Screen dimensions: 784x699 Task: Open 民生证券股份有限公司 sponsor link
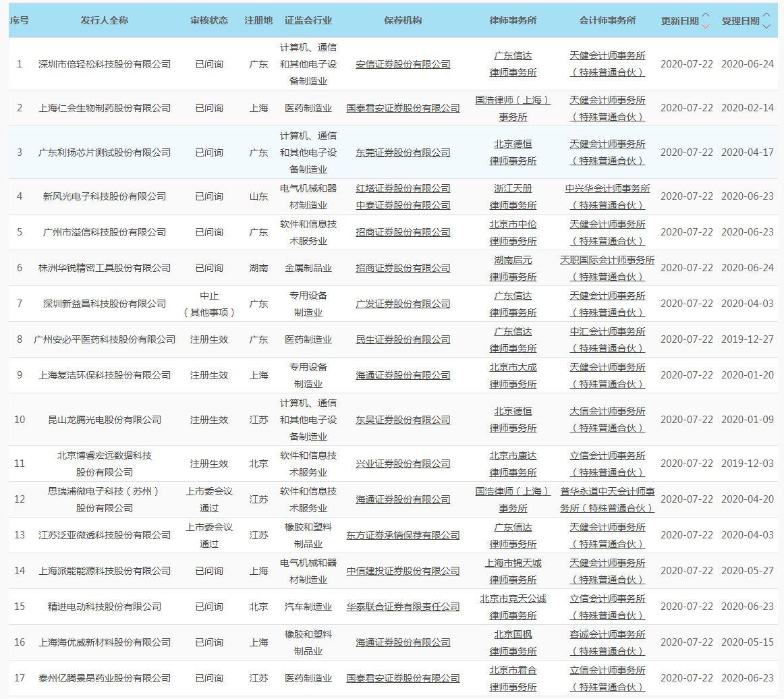tap(403, 339)
